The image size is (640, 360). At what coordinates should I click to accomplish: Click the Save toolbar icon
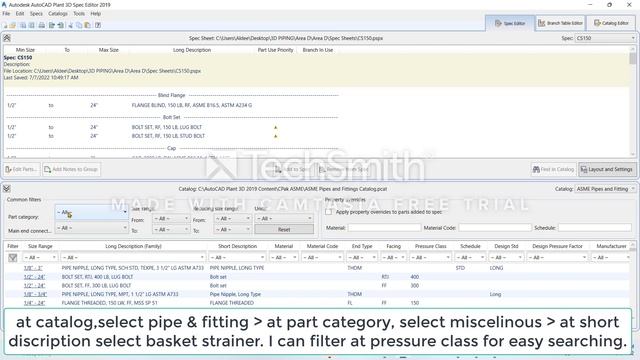23,25
